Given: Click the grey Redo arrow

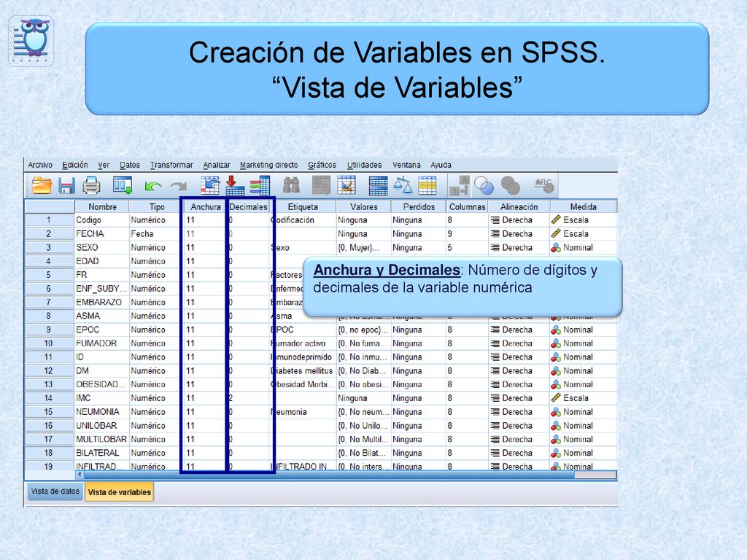Looking at the screenshot, I should 179,186.
